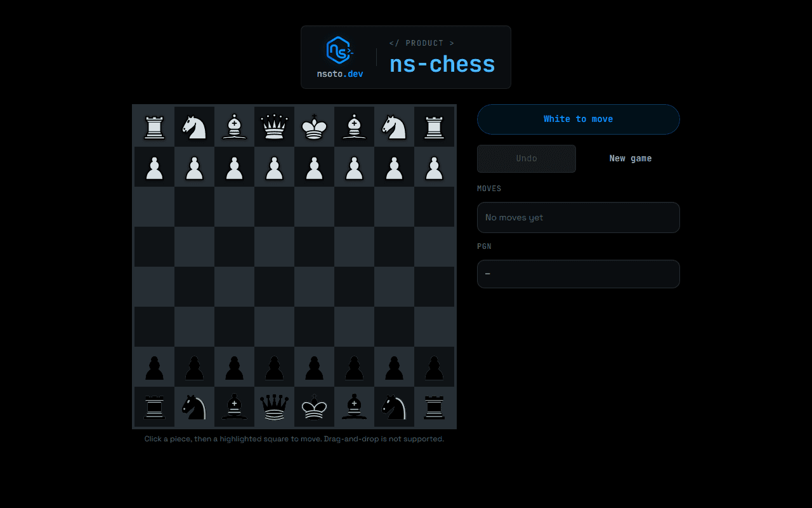Screen dimensions: 812x508
Task: Select the light pawn below the light queen
Action: coord(274,167)
